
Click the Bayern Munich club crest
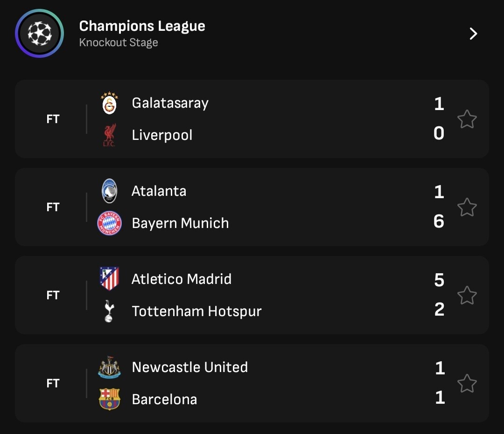[109, 223]
